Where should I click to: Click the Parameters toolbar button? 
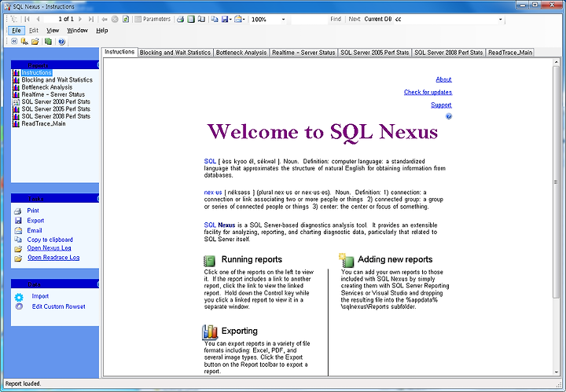pyautogui.click(x=153, y=19)
